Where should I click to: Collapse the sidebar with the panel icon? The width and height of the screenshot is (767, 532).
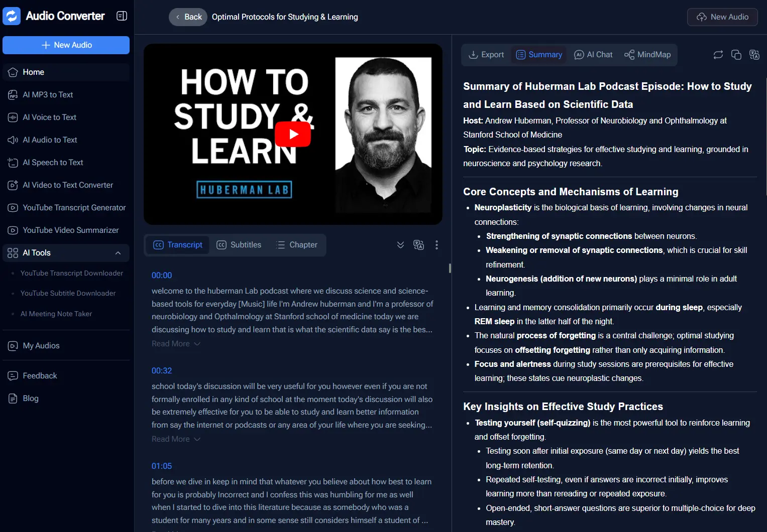[122, 16]
